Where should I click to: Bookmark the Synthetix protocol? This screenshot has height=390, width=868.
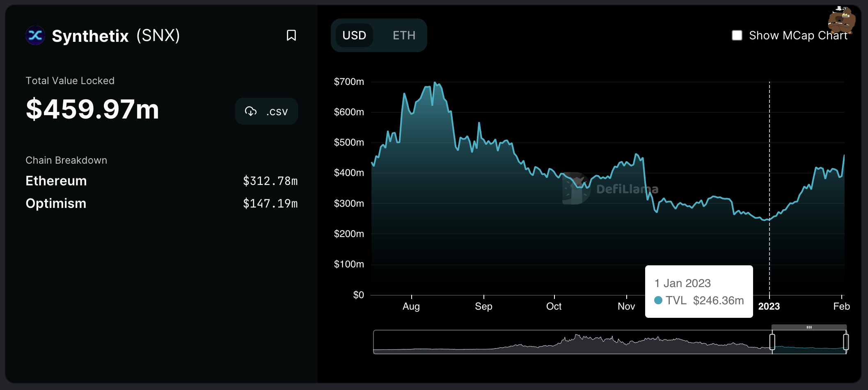(291, 35)
